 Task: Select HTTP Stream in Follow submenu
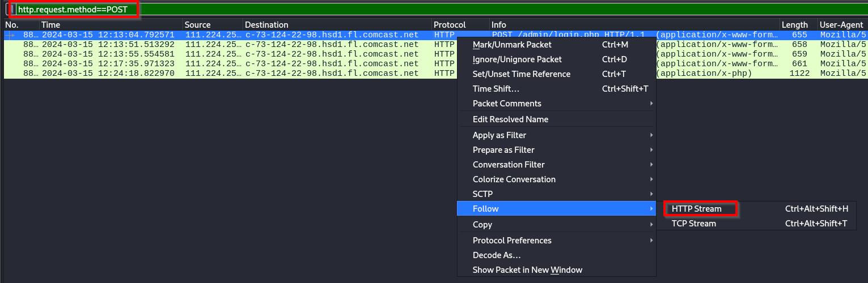(696, 209)
